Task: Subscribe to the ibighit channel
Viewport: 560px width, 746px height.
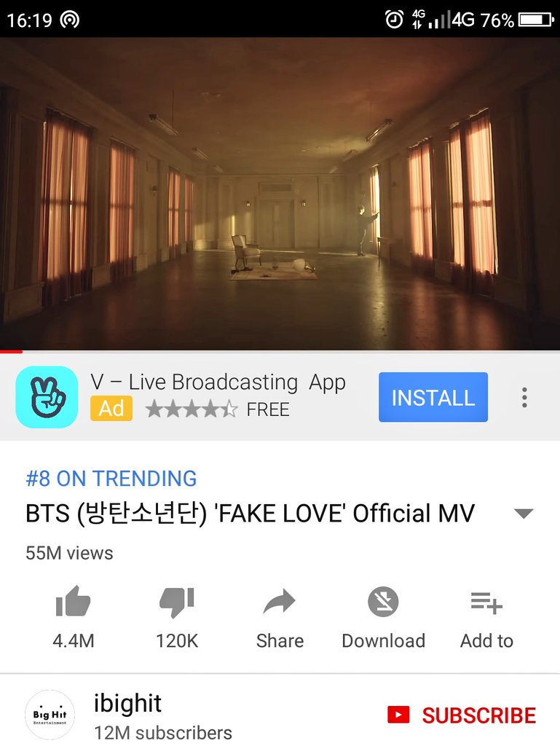Action: (x=462, y=715)
